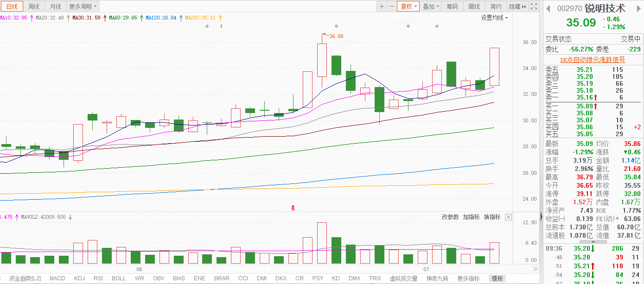Switch to the 周线 weekly tab
This screenshot has height=284, width=644.
[x=34, y=6]
